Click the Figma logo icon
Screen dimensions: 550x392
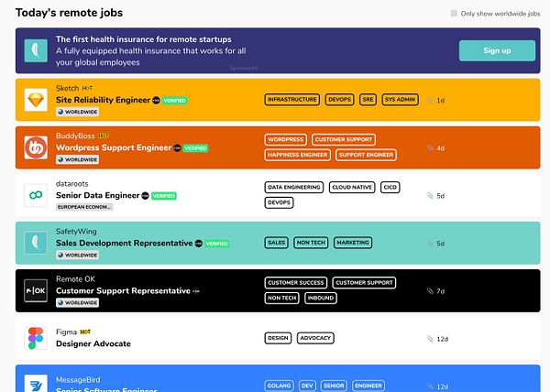tap(35, 338)
